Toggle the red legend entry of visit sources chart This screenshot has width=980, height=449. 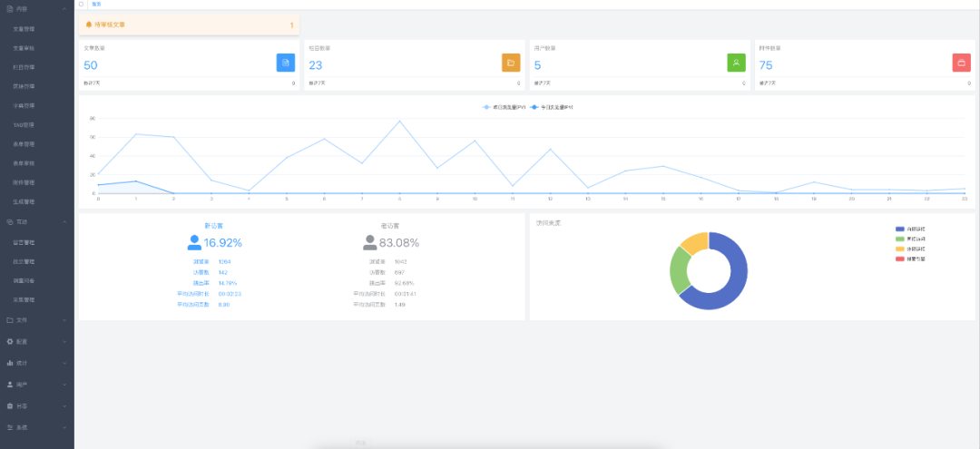[x=910, y=258]
